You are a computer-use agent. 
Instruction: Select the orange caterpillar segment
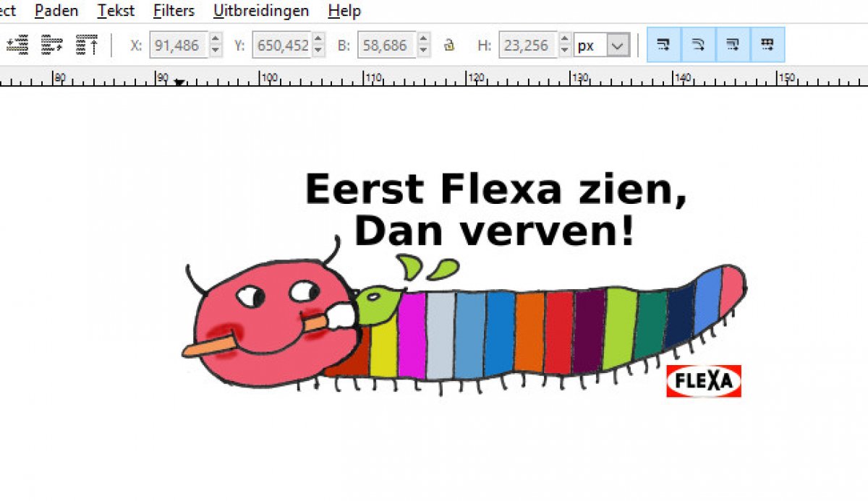click(530, 332)
